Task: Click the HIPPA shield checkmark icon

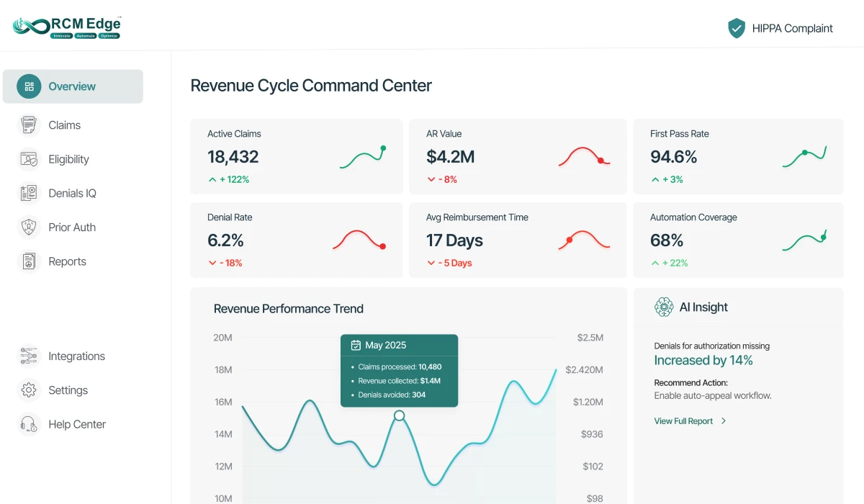Action: [737, 29]
